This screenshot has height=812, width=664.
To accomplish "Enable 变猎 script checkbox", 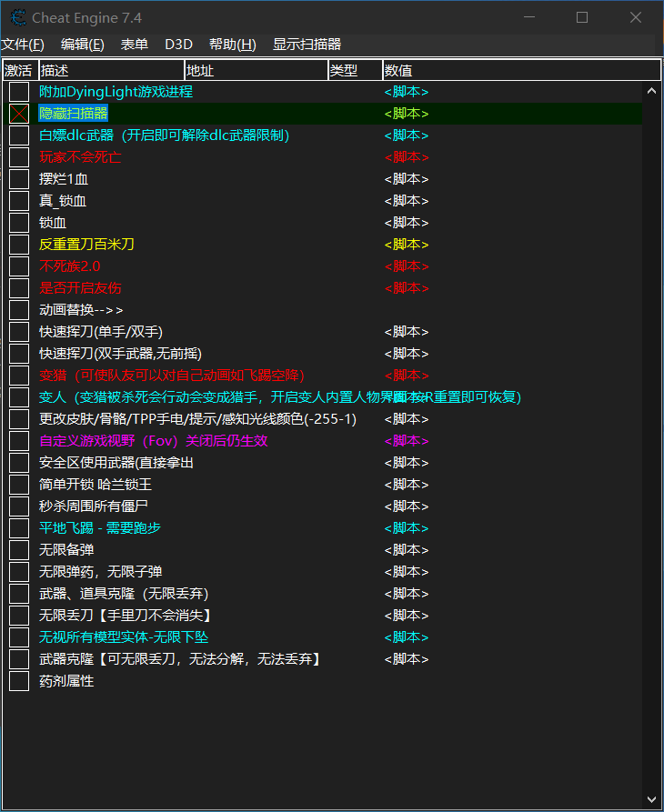I will coord(19,375).
